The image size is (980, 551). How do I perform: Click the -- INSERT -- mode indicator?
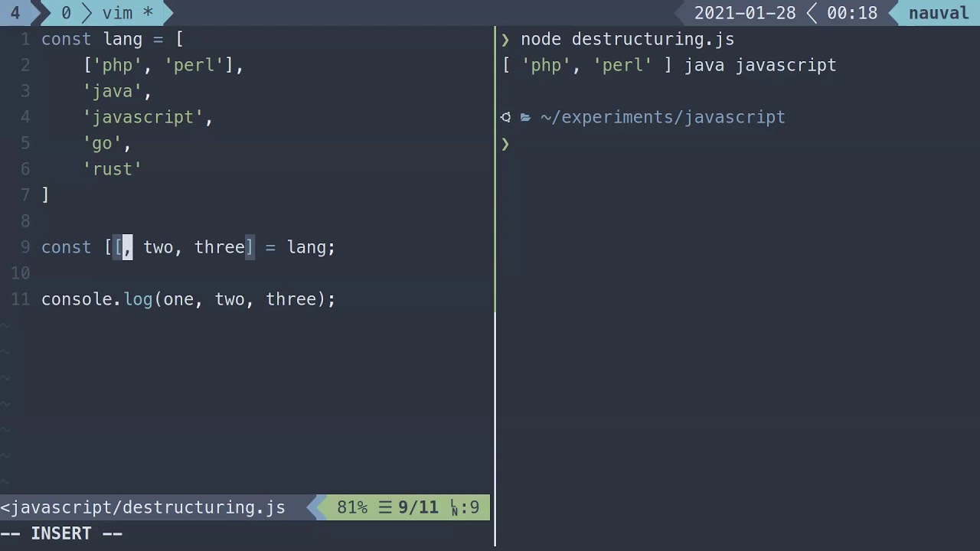pyautogui.click(x=61, y=533)
